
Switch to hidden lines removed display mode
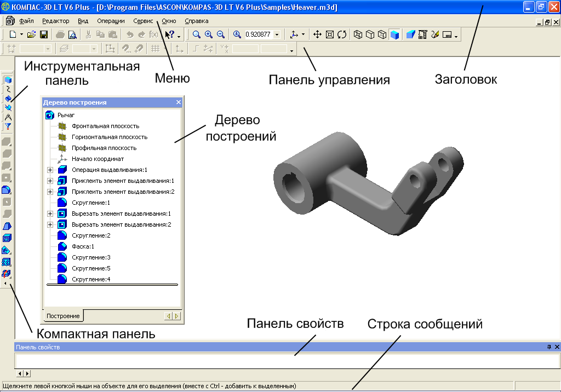tap(370, 34)
